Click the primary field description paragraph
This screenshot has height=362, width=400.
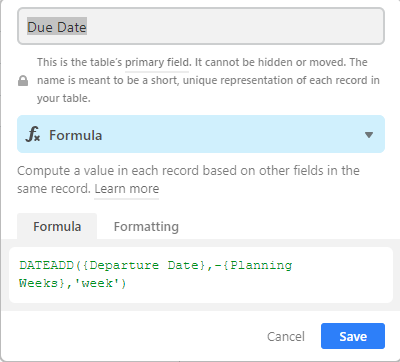pos(208,80)
